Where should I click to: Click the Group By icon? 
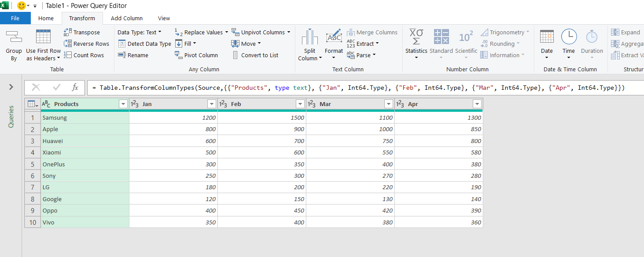[14, 37]
